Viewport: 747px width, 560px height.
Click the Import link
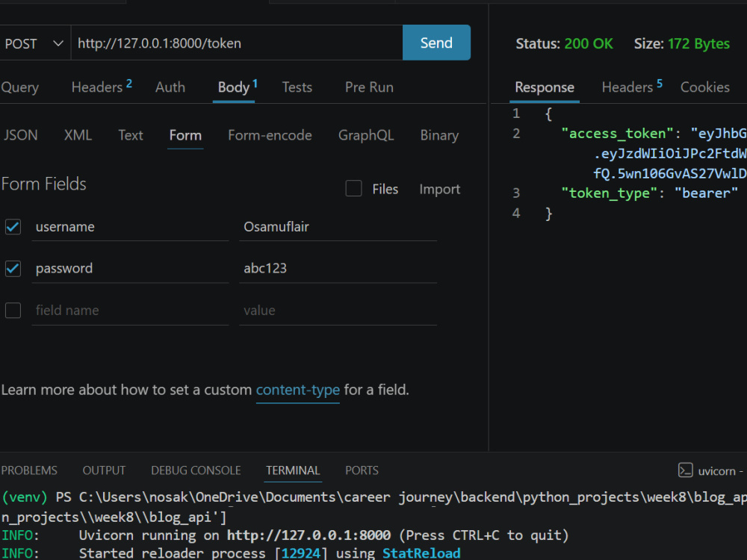pos(440,189)
